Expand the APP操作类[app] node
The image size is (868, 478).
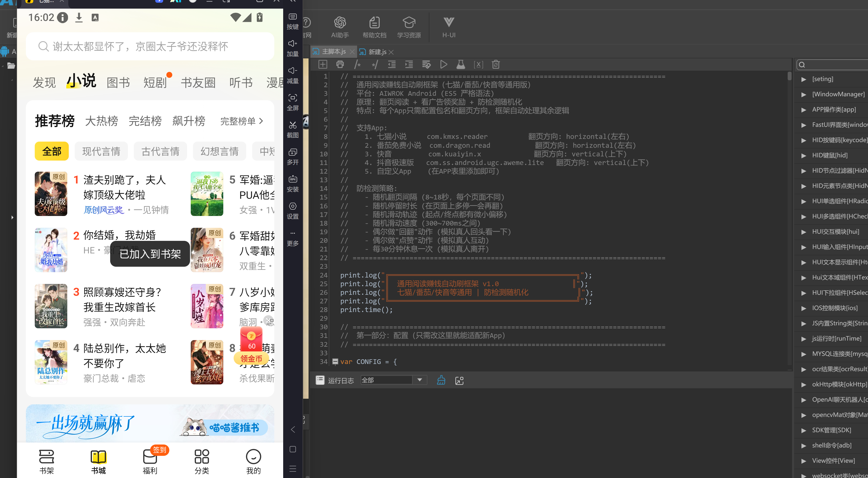pyautogui.click(x=804, y=110)
